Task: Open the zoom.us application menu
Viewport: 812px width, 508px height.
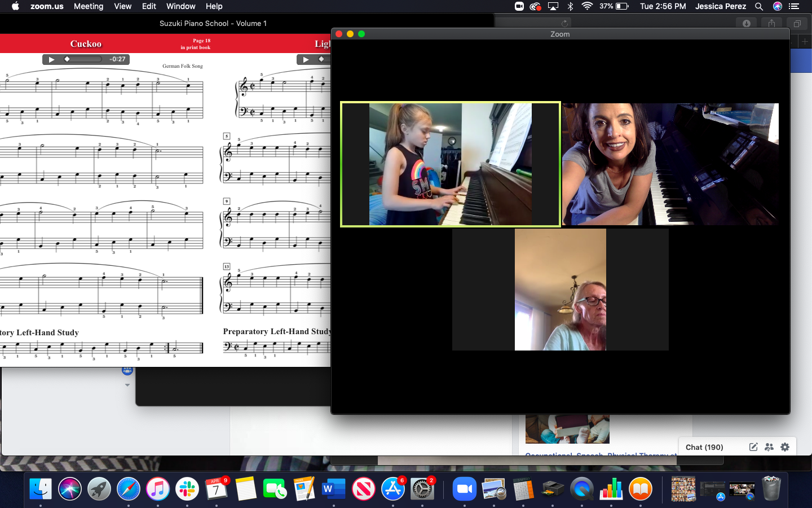Action: [x=47, y=6]
